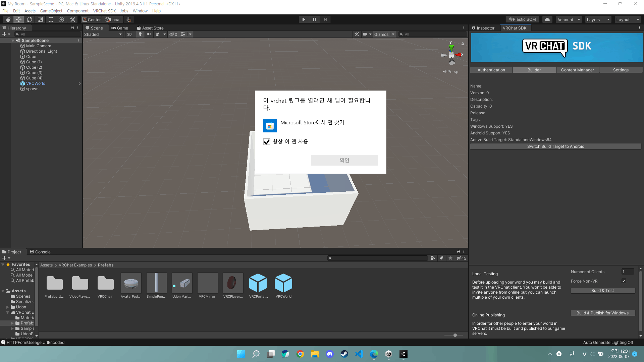
Task: Open Authentication tab in VRChat SDK
Action: coord(491,70)
